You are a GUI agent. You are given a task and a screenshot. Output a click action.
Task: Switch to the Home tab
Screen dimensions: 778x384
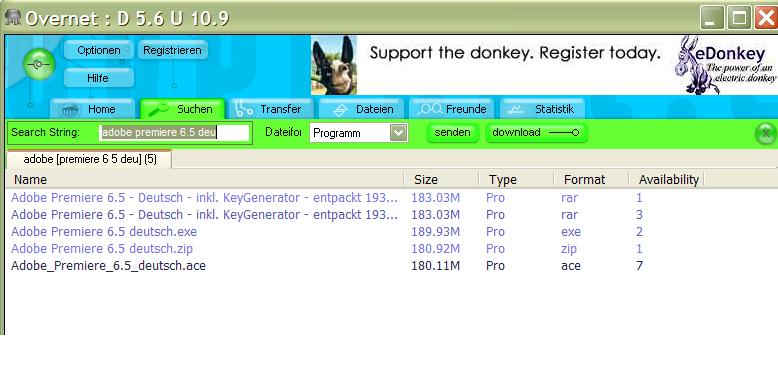point(92,109)
